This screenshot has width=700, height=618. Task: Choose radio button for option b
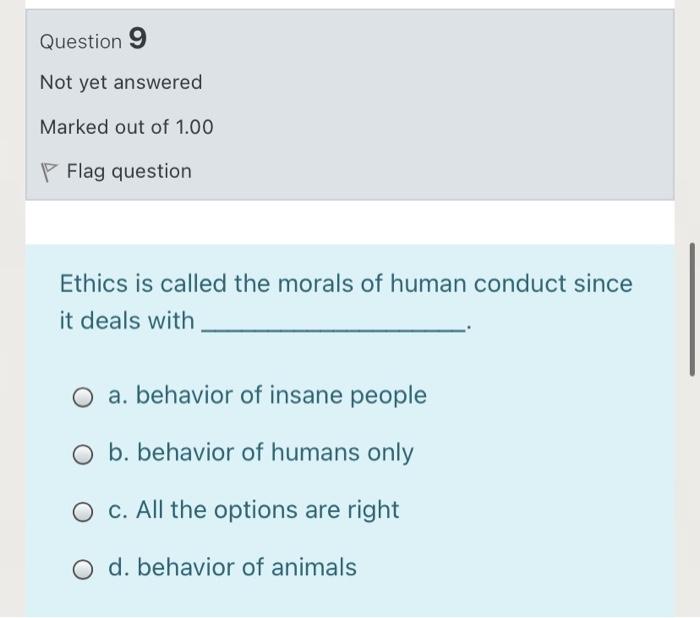pos(84,455)
